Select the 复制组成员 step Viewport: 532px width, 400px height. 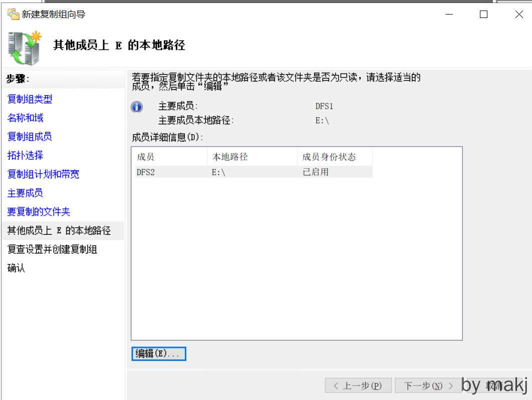click(x=30, y=137)
